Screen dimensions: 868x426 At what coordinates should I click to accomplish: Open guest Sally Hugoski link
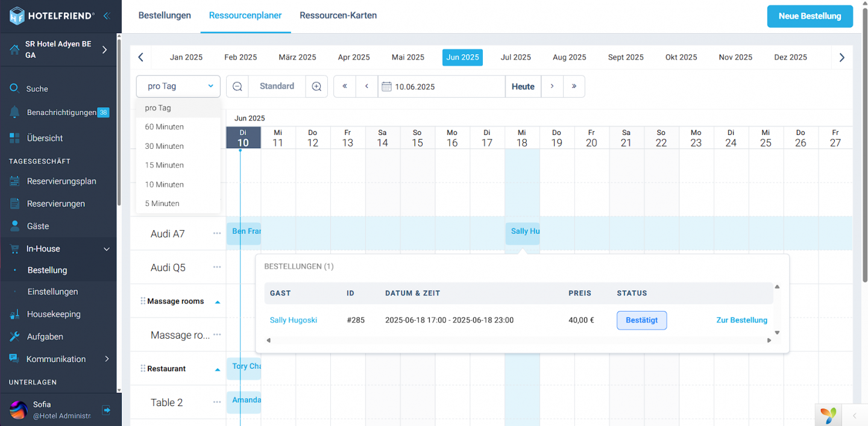click(294, 320)
